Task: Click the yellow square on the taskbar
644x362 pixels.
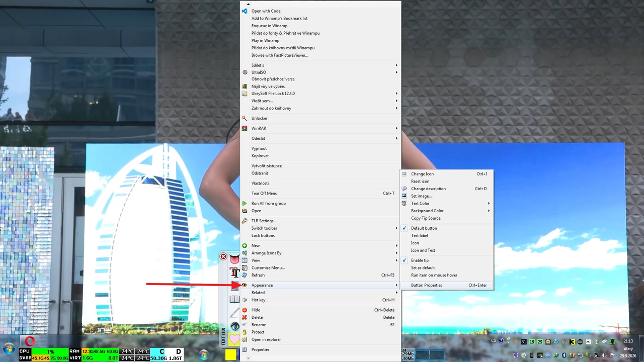Action: tap(230, 355)
